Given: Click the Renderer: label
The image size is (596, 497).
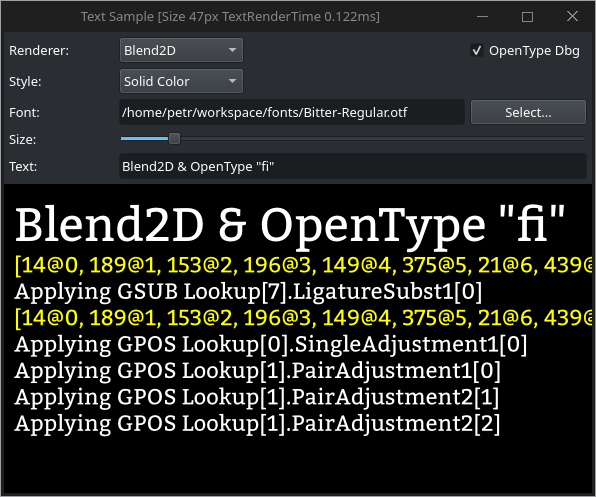Looking at the screenshot, I should pos(39,51).
